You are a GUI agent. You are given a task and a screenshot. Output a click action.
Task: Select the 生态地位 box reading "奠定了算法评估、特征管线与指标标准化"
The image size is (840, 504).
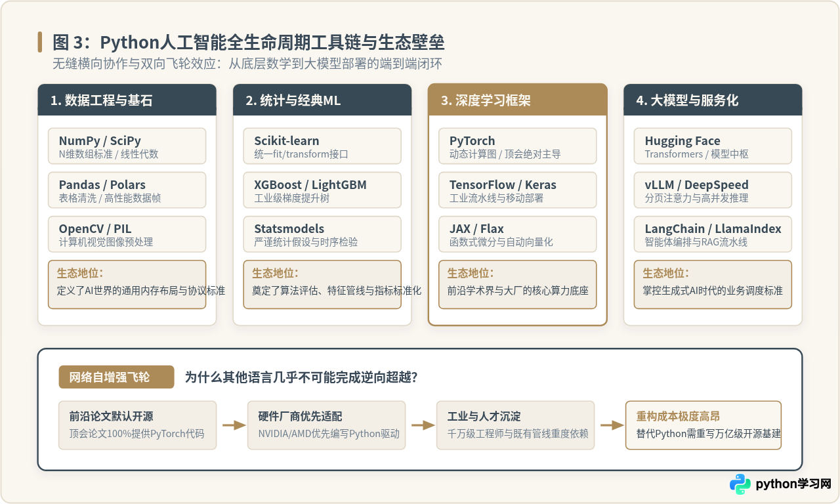click(322, 284)
